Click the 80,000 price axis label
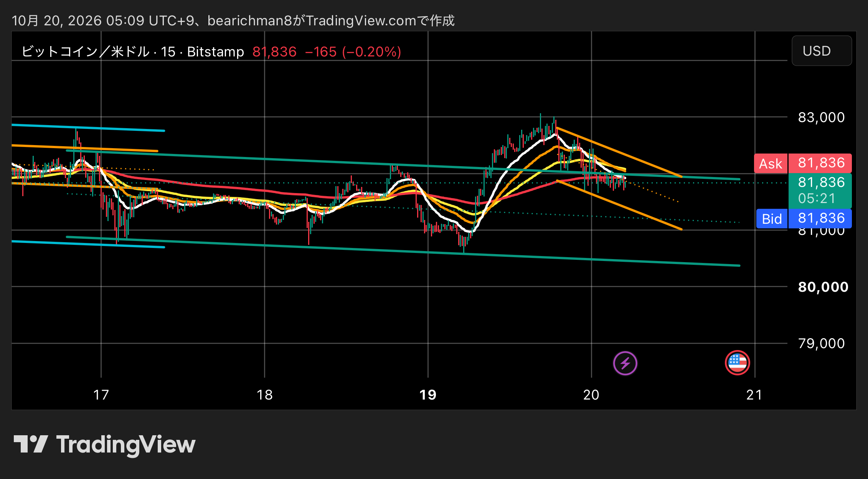 (823, 287)
